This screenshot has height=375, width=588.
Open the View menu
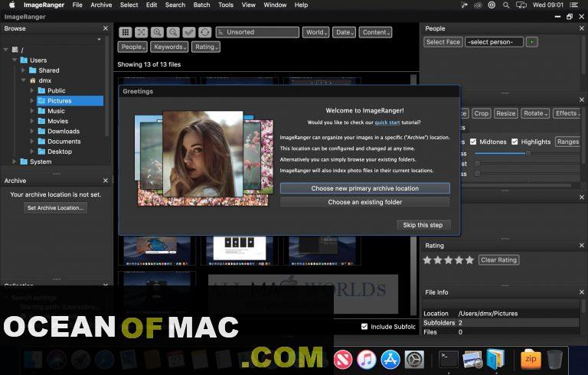click(248, 5)
